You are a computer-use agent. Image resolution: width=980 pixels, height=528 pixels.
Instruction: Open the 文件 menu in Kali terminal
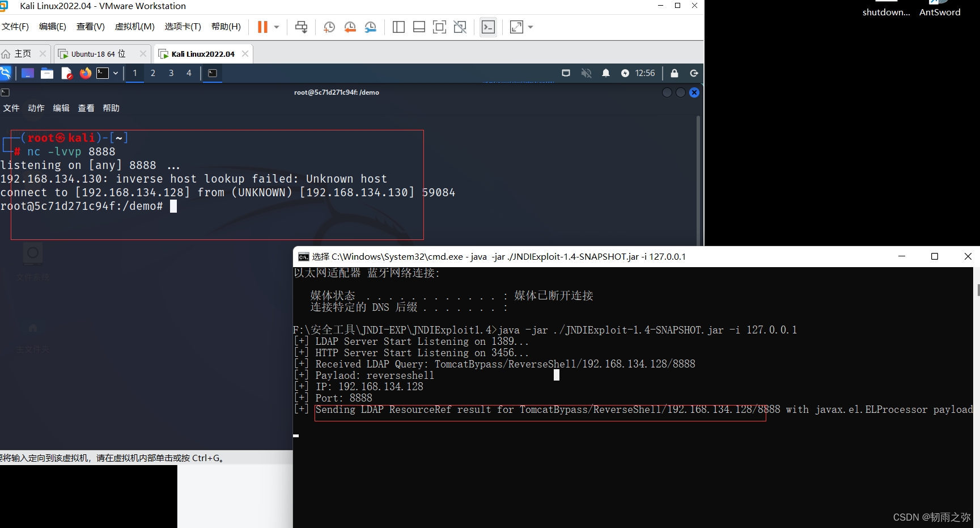[11, 108]
